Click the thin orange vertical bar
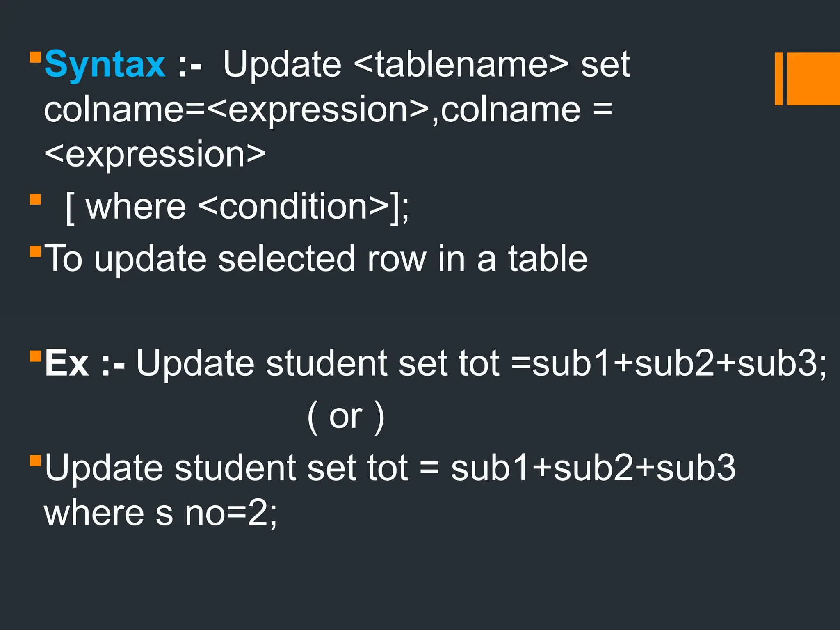The image size is (840, 630). pyautogui.click(x=778, y=79)
